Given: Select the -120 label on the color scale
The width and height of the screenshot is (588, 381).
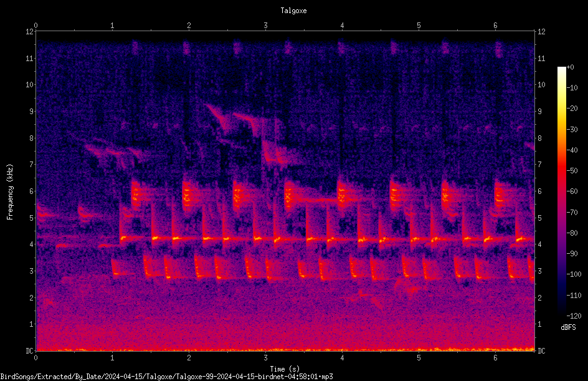Looking at the screenshot, I should pyautogui.click(x=574, y=316).
